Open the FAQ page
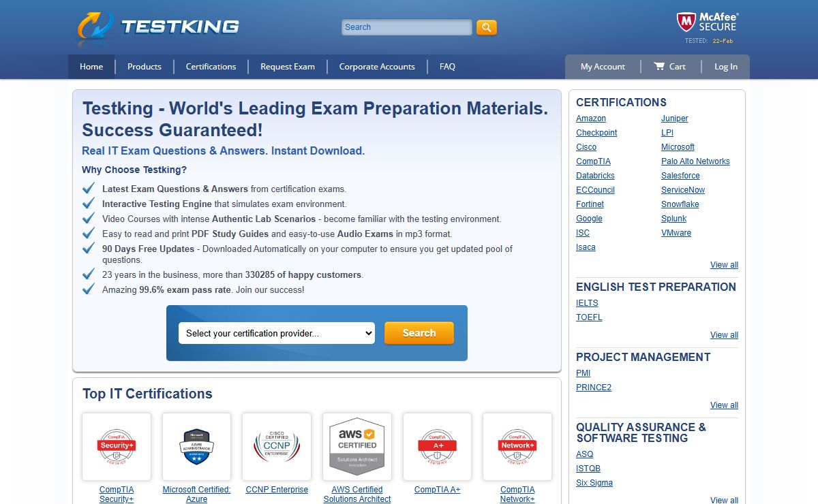Viewport: 818px width, 504px height. pyautogui.click(x=447, y=67)
